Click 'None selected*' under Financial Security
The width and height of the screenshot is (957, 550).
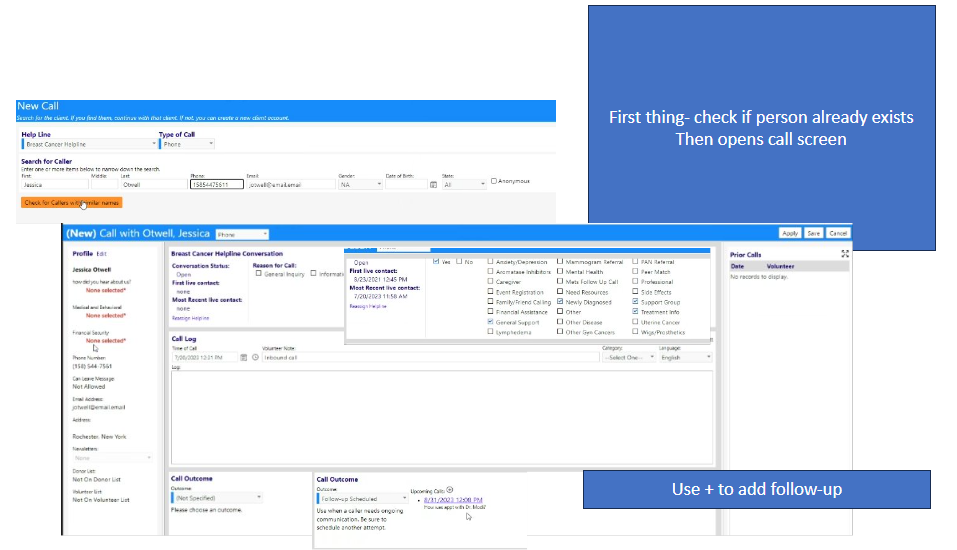[x=106, y=341]
